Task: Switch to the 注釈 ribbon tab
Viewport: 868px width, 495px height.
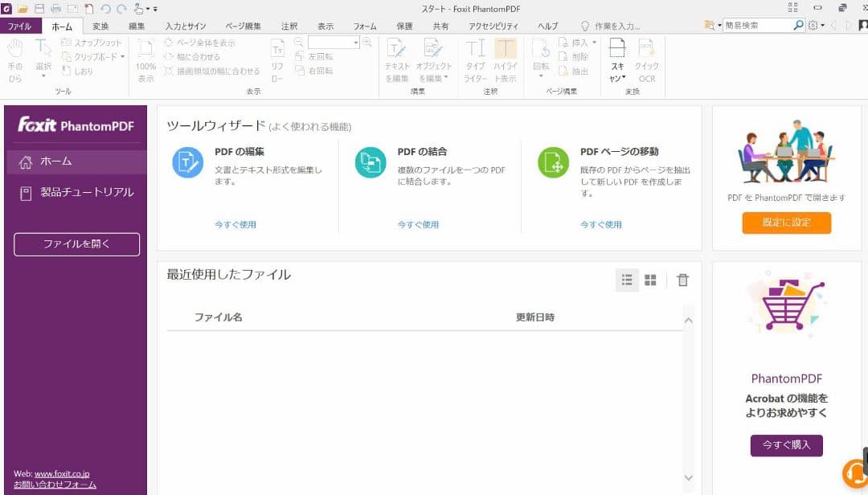Action: (289, 26)
